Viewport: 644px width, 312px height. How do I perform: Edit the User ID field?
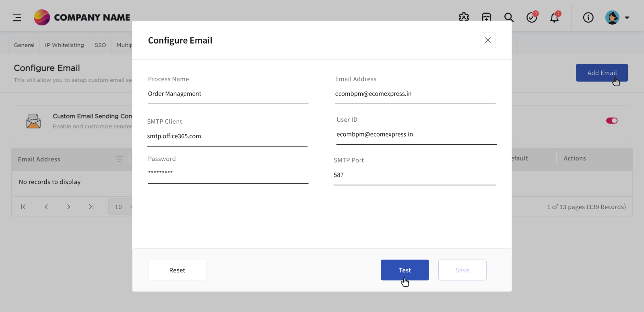coord(417,135)
